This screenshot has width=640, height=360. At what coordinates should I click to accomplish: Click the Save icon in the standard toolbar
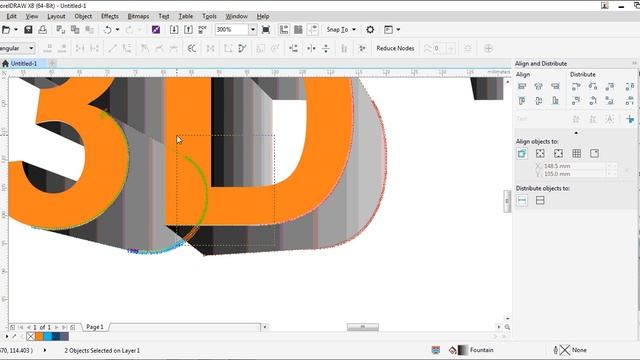(28, 29)
